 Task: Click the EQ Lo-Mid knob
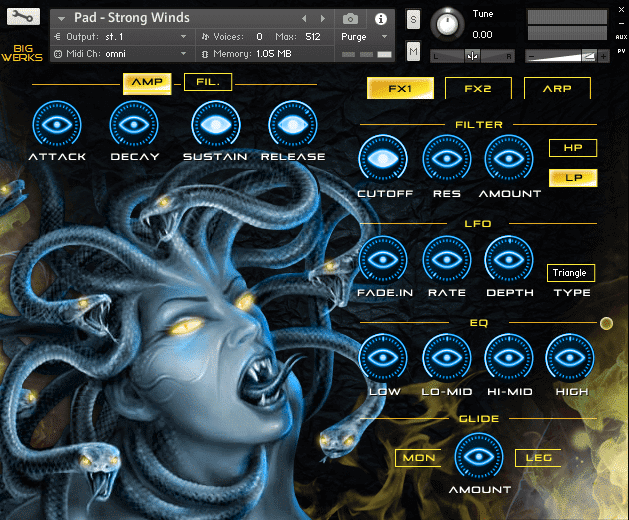446,357
